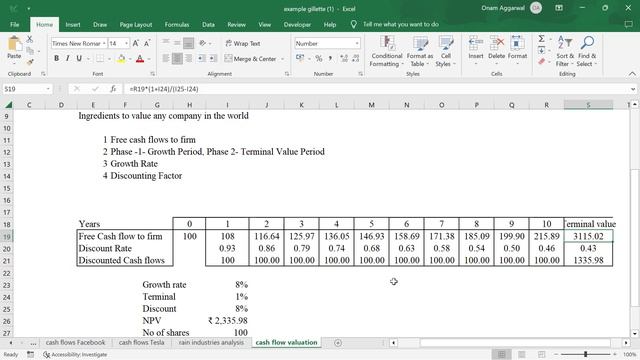Apply the red Font Color swatch
The image size is (640, 360).
tap(140, 59)
